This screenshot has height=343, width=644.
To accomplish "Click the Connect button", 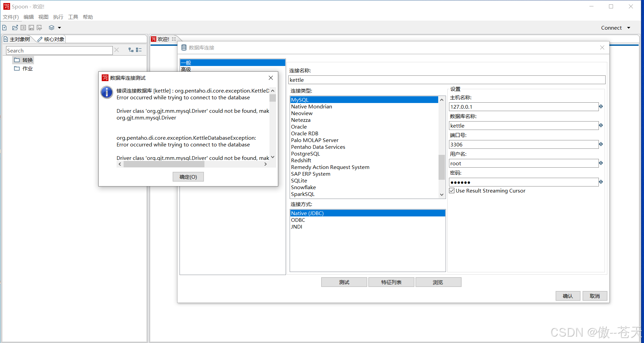I will (x=611, y=28).
